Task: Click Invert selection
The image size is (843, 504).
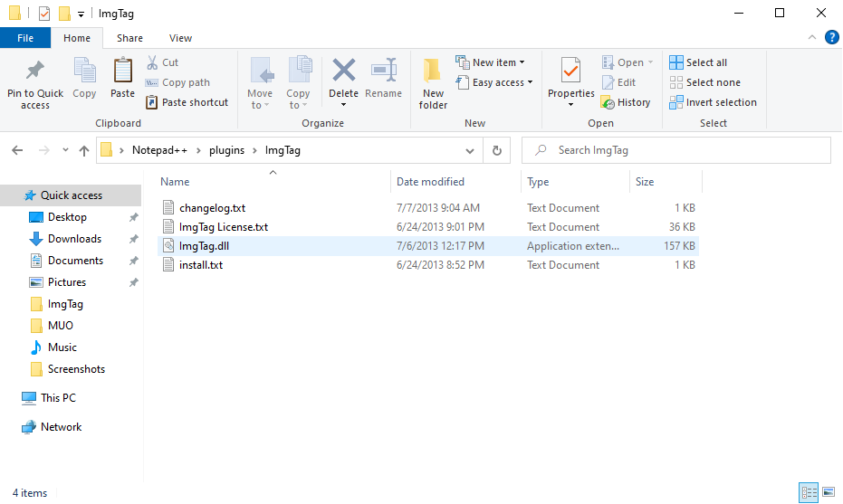Action: click(713, 102)
